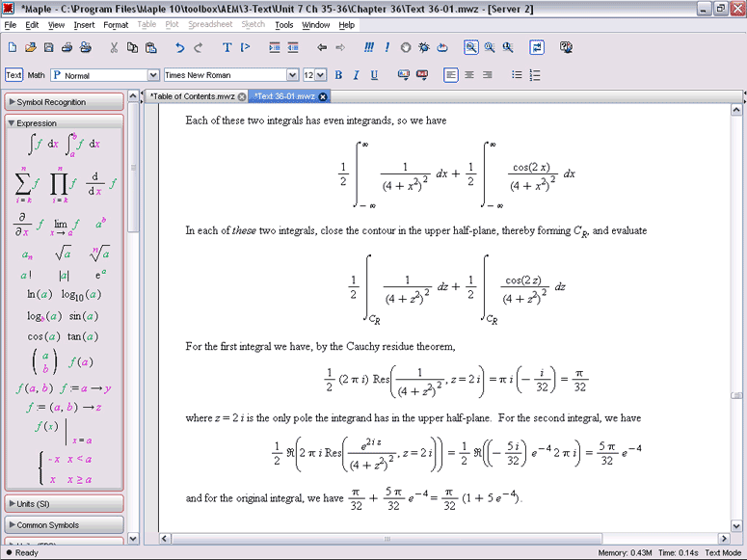Image resolution: width=747 pixels, height=560 pixels.
Task: Open the Times New Roman font dropdown
Action: coord(293,75)
